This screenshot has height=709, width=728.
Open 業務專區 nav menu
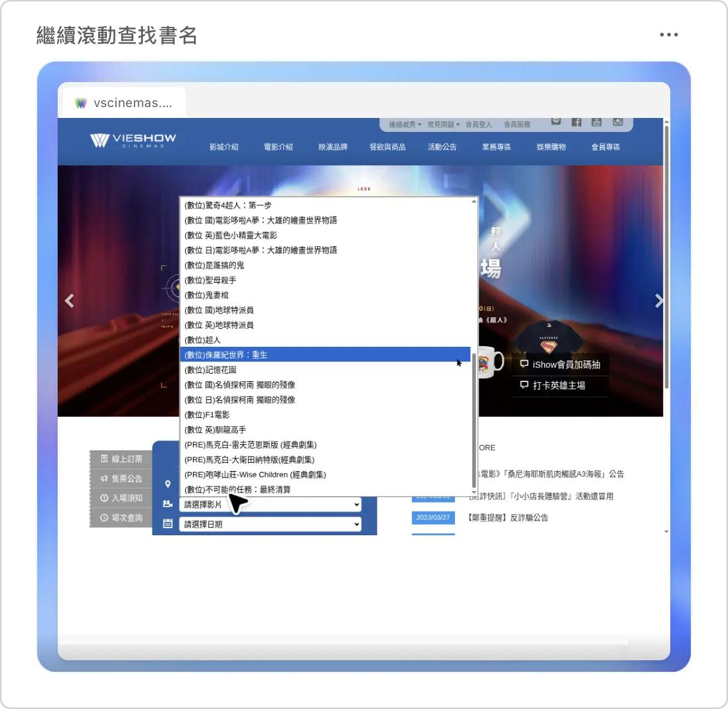click(497, 147)
